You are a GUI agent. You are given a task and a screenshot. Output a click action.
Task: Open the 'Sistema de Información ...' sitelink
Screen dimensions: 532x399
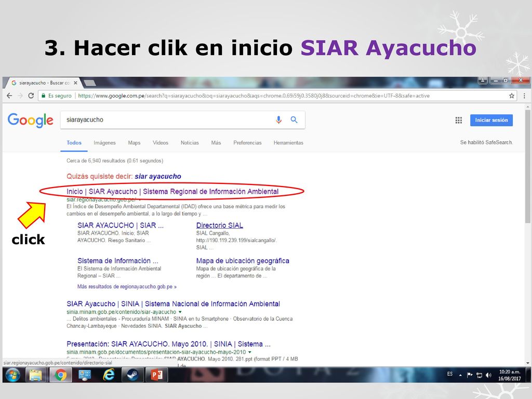click(118, 261)
